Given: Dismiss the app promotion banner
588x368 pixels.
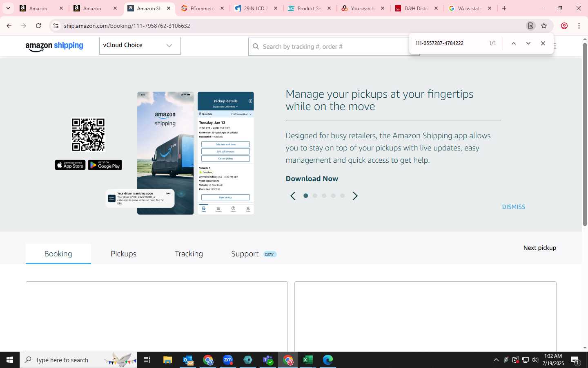Looking at the screenshot, I should (514, 207).
